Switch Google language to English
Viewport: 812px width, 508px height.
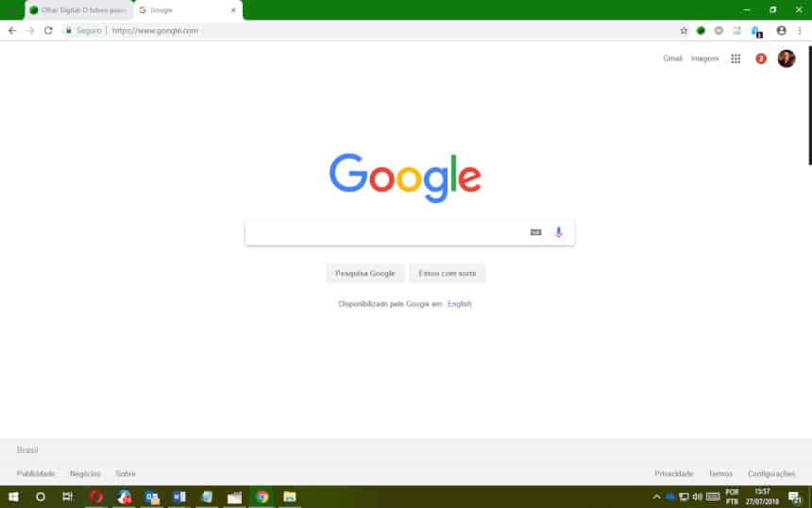459,304
